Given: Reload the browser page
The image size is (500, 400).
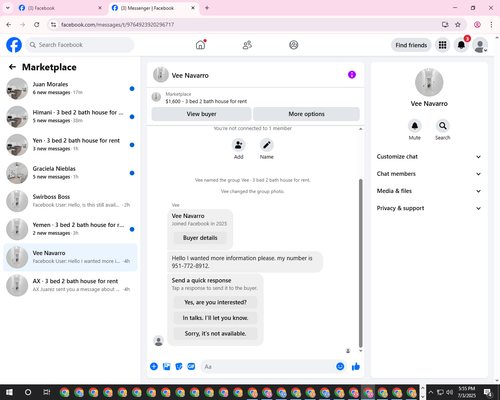Looking at the screenshot, I should (x=37, y=25).
